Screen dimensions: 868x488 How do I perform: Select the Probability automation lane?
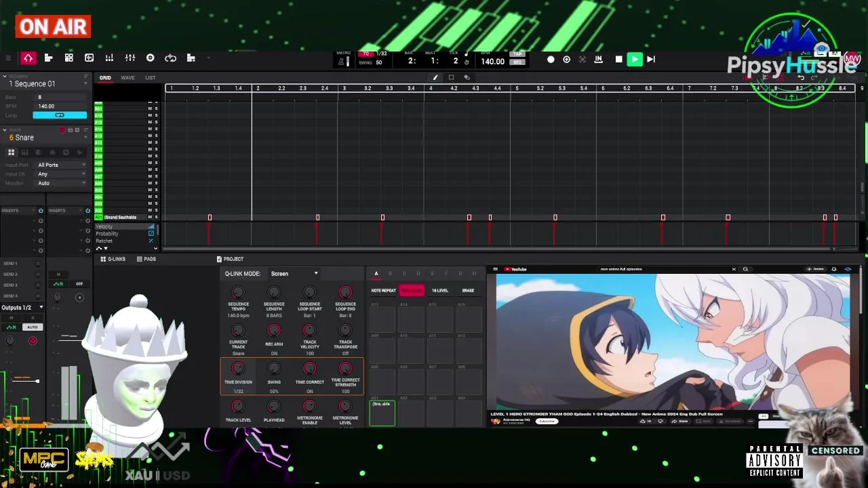click(x=125, y=234)
